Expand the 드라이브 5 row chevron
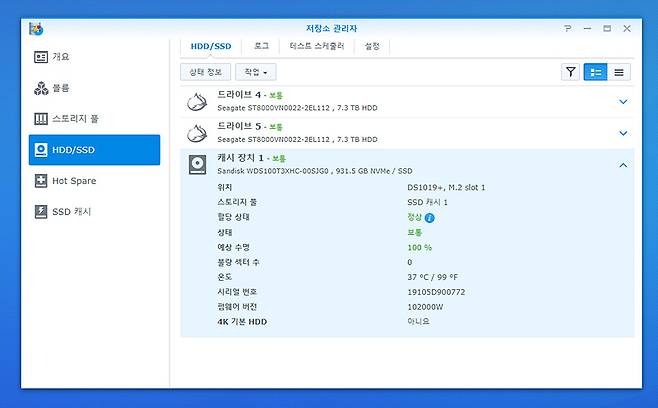 point(623,133)
